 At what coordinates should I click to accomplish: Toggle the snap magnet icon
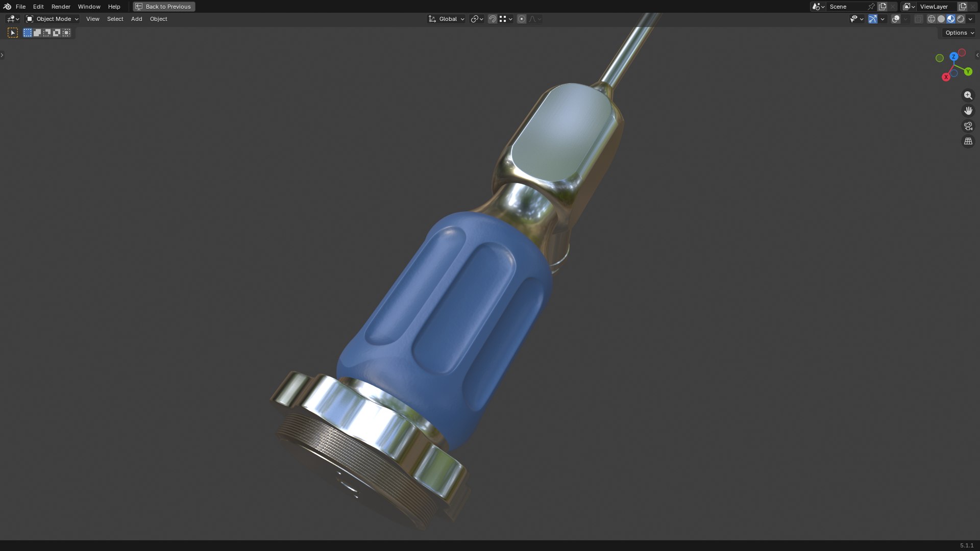[492, 19]
